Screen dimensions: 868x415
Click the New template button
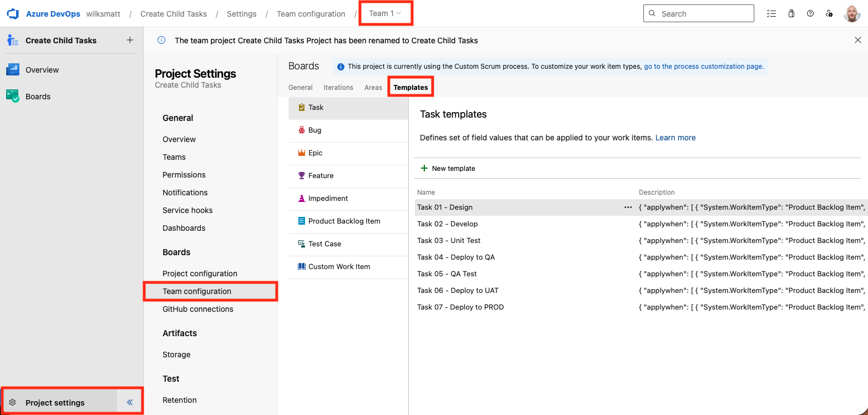(x=448, y=168)
